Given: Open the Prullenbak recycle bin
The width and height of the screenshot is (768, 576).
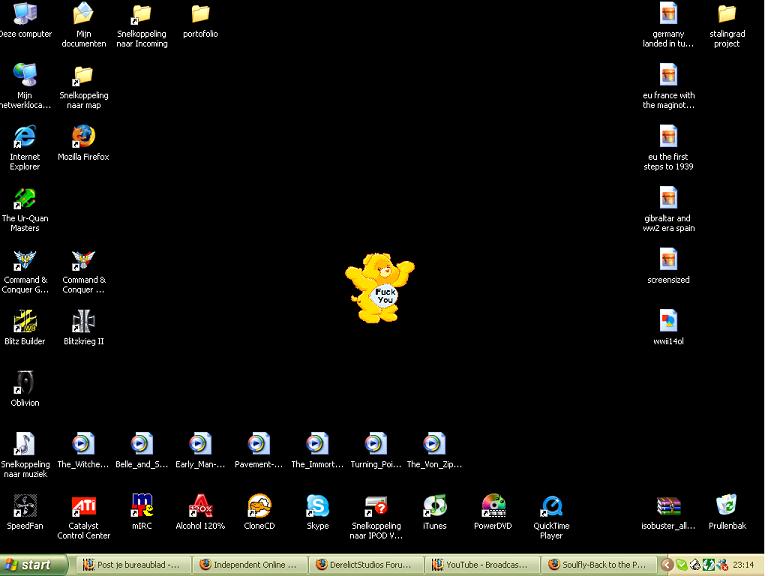Looking at the screenshot, I should click(x=727, y=506).
